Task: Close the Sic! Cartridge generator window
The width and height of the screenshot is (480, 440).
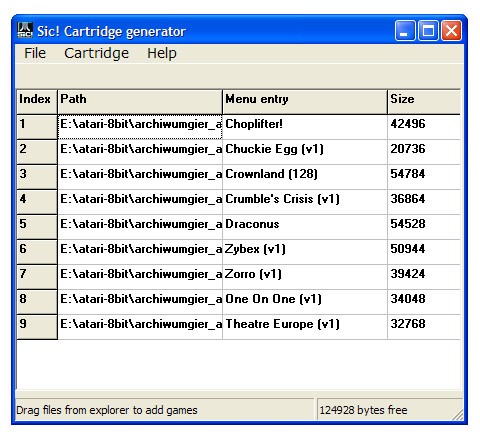Action: pyautogui.click(x=451, y=31)
